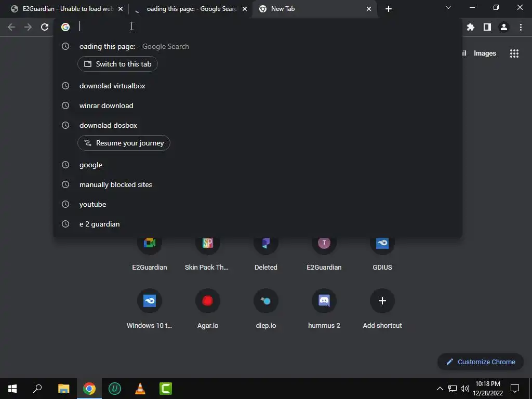Select the 'oading this page:' suggestion
Screen dimensions: 532x399
(x=258, y=46)
